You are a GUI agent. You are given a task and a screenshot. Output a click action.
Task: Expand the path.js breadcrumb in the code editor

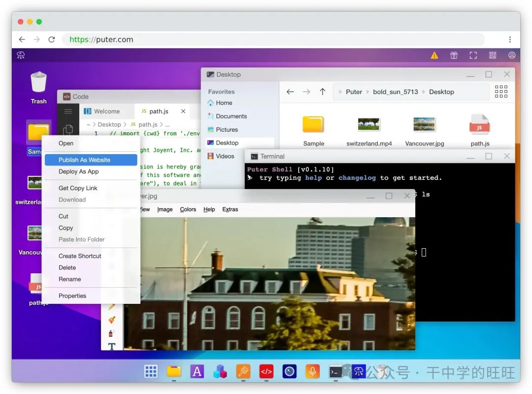(x=148, y=124)
